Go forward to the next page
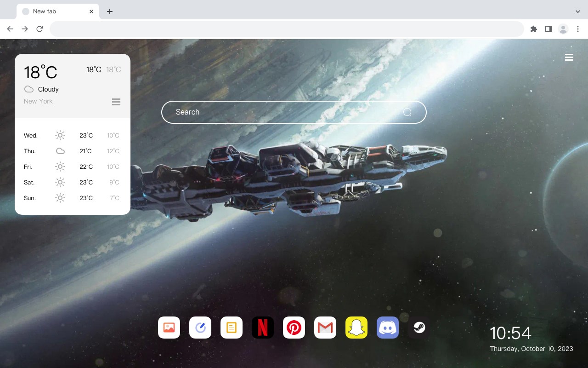Screen dimensions: 588x368 25,29
